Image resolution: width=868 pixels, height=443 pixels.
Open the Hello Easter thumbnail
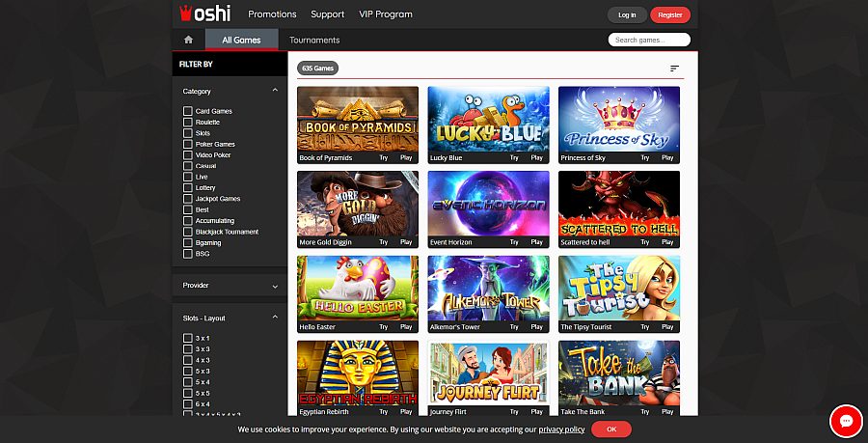pyautogui.click(x=358, y=288)
